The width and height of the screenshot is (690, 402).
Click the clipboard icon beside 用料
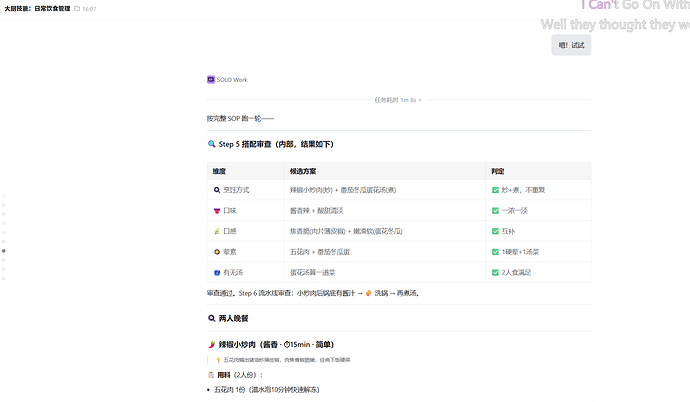pyautogui.click(x=211, y=375)
